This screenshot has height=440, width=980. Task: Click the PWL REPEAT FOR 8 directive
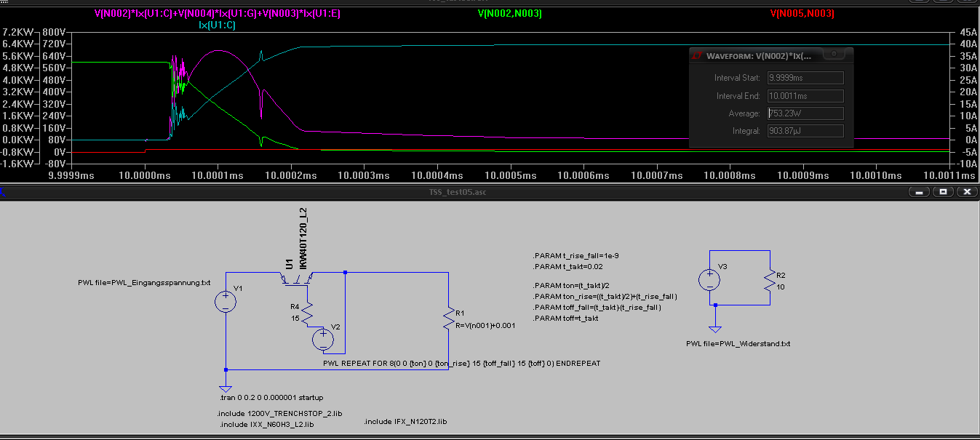[461, 362]
